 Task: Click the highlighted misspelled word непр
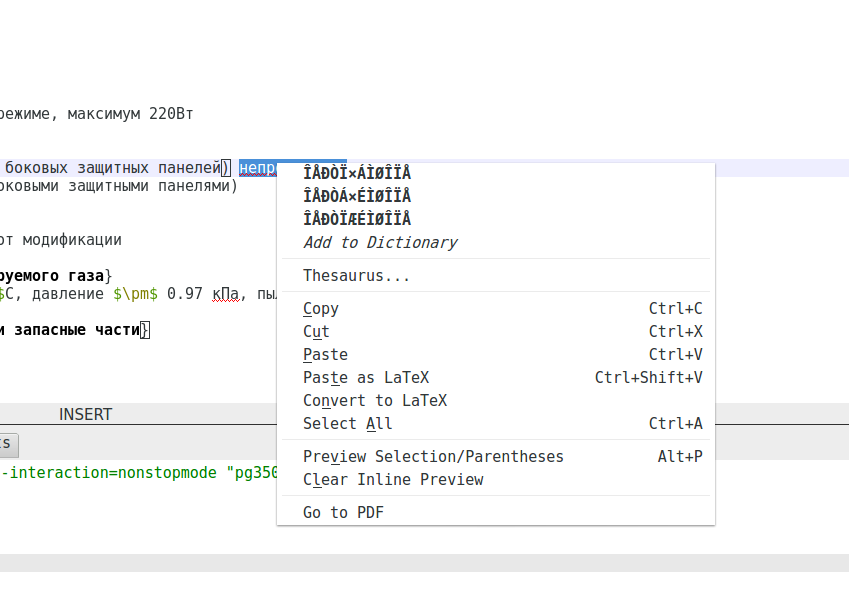point(258,168)
